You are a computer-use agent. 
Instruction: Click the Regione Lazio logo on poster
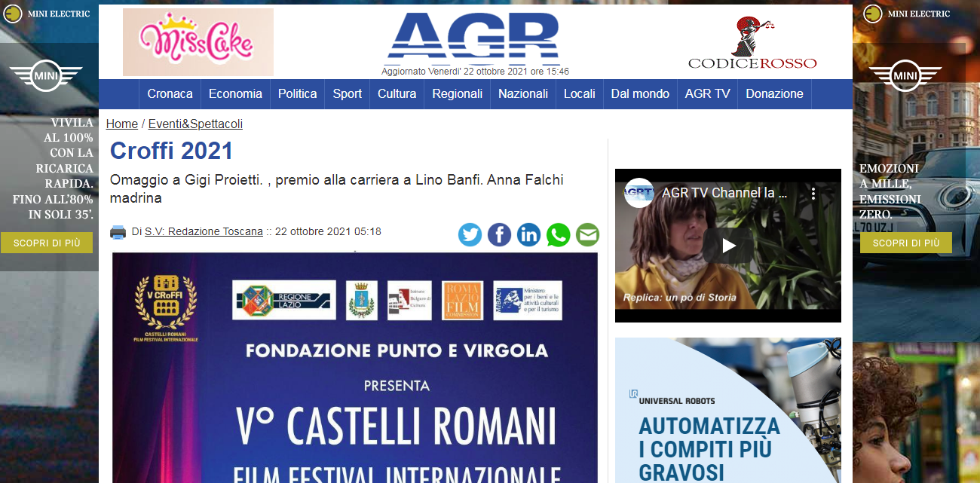point(283,299)
